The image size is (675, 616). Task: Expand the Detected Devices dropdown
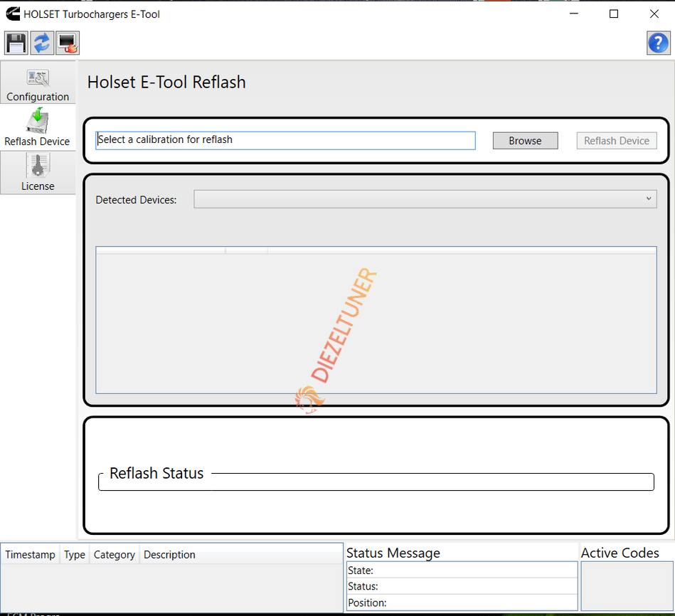(x=425, y=199)
